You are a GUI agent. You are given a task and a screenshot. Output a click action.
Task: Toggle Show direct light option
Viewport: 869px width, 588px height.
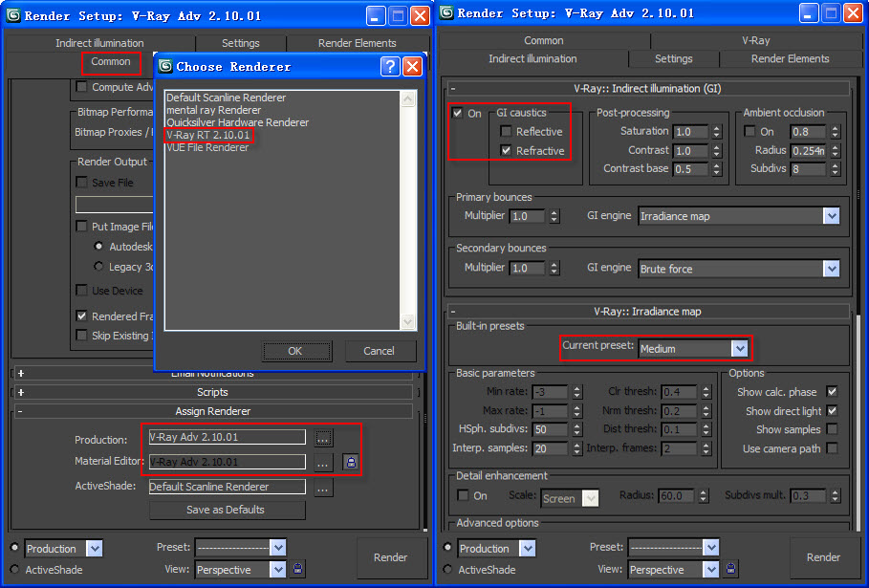[832, 411]
